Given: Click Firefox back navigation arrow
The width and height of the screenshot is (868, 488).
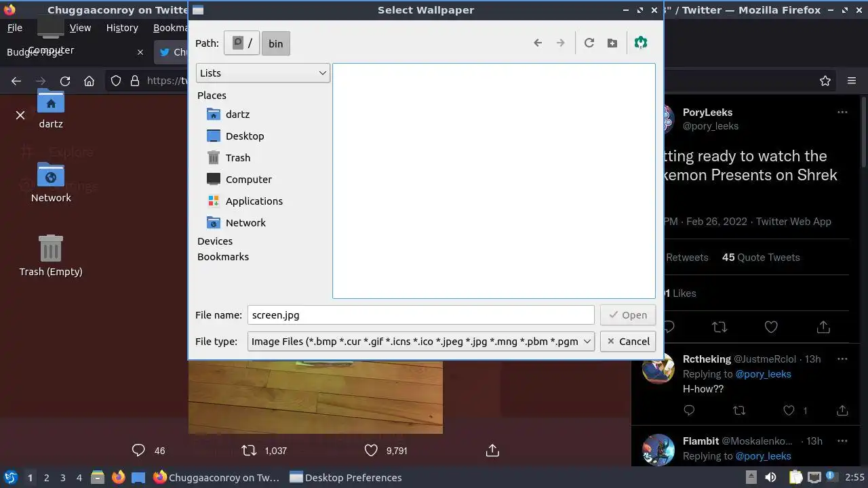Looking at the screenshot, I should 16,81.
